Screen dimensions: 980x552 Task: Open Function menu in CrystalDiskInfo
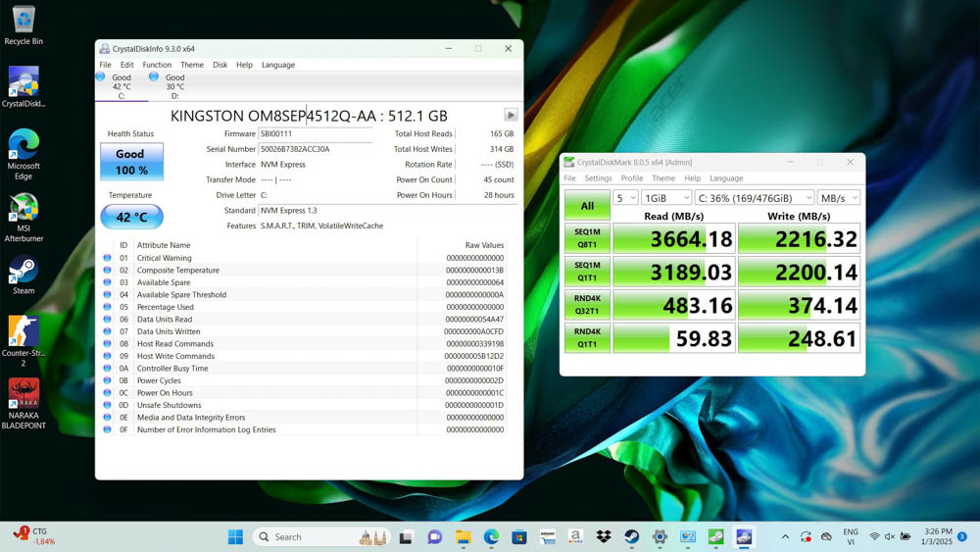(157, 65)
